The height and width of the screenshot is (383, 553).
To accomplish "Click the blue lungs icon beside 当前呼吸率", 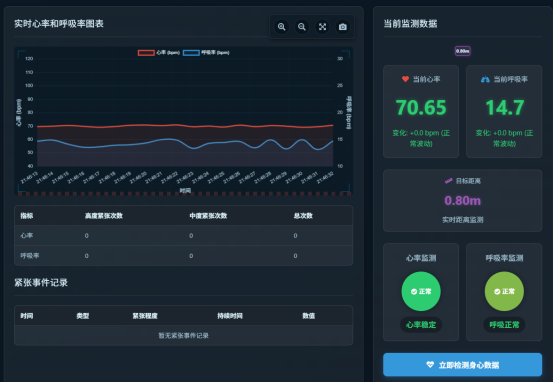I will [x=485, y=79].
